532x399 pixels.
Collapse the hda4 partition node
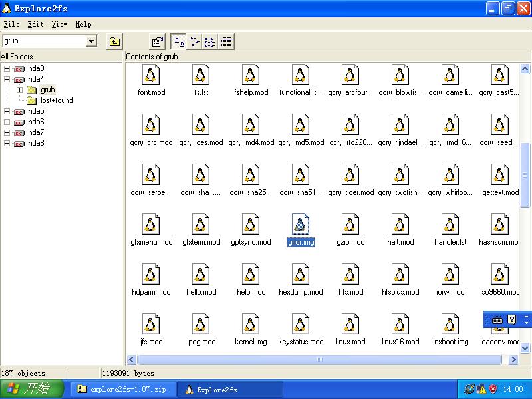coord(7,79)
